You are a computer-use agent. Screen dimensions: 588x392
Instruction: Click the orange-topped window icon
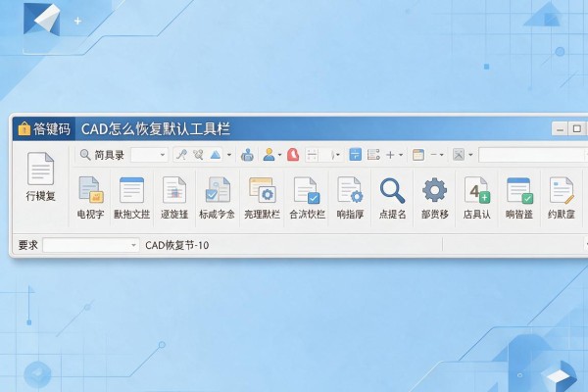(x=418, y=155)
